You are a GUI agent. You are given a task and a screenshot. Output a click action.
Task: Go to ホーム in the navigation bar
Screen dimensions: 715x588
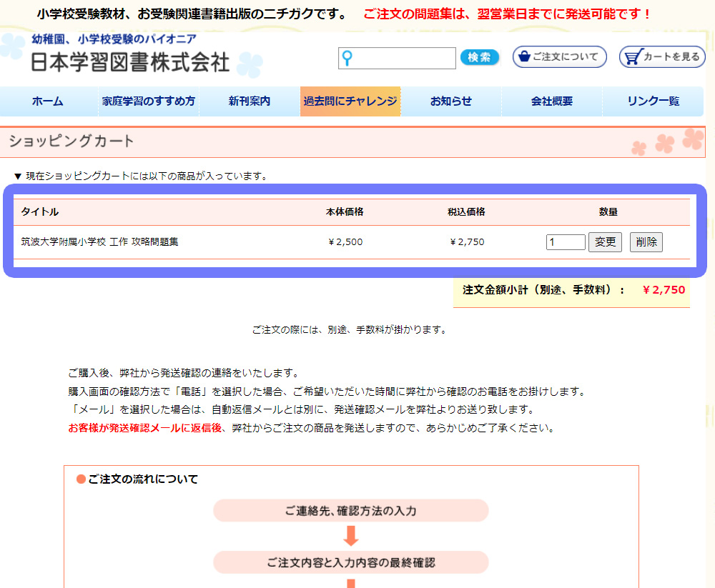pyautogui.click(x=47, y=101)
